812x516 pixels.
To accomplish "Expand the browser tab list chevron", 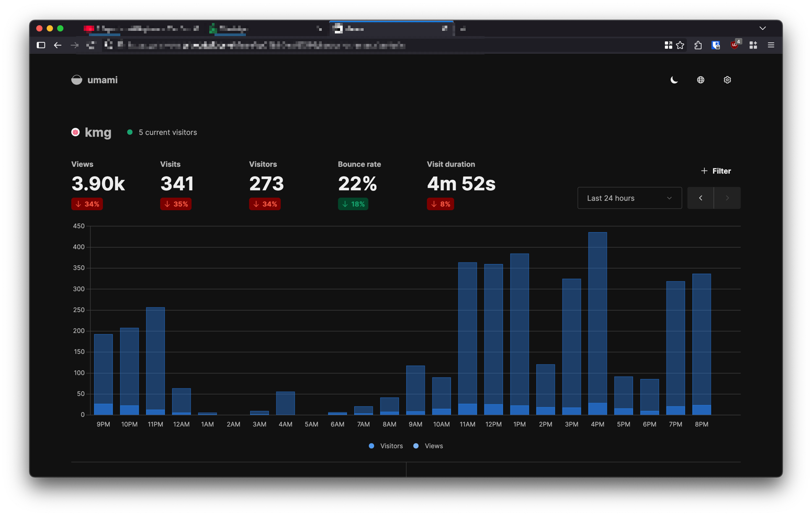I will (x=762, y=28).
